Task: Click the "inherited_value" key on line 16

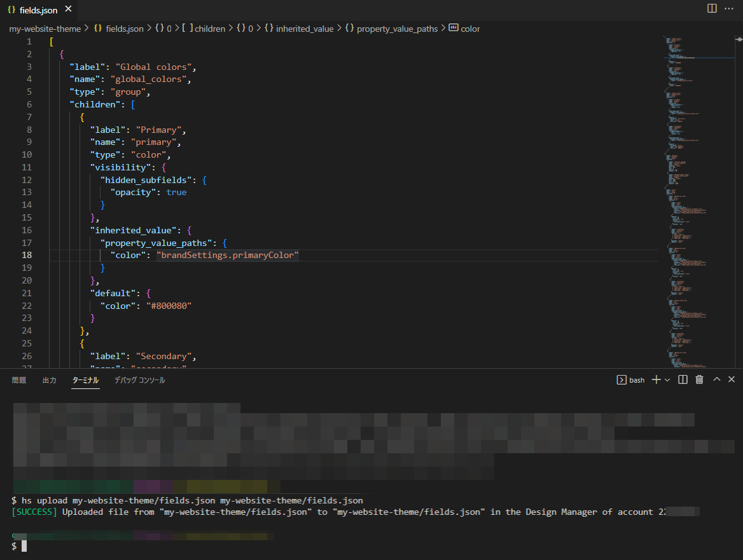Action: 133,230
